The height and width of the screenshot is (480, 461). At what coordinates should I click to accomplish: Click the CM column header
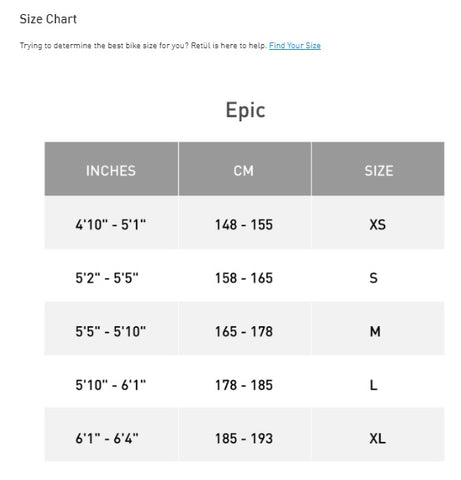[245, 169]
